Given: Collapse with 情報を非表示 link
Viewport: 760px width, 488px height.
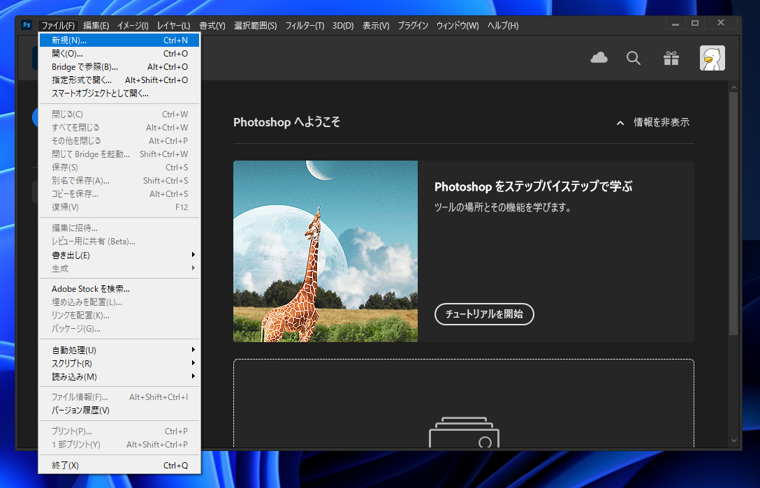Looking at the screenshot, I should pos(661,123).
